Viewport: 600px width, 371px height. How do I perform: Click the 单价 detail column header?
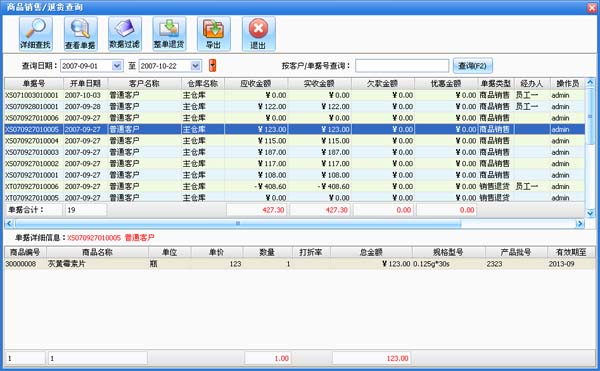217,252
